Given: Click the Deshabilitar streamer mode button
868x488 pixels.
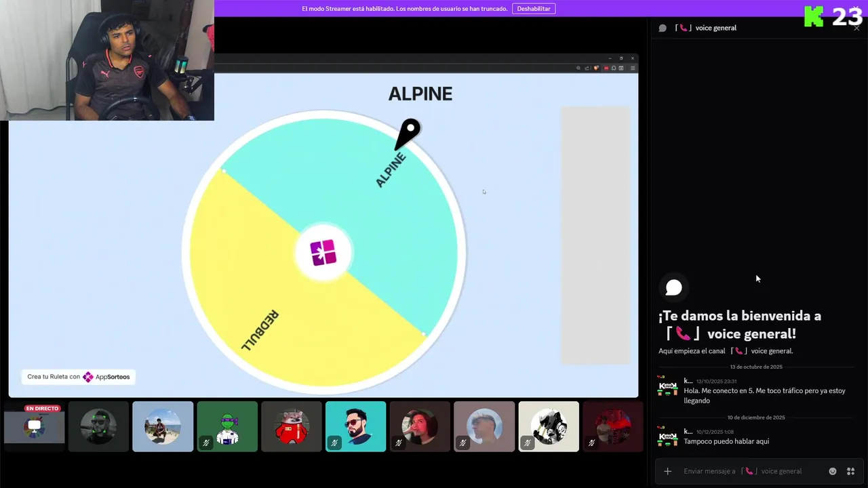Looking at the screenshot, I should pos(534,9).
